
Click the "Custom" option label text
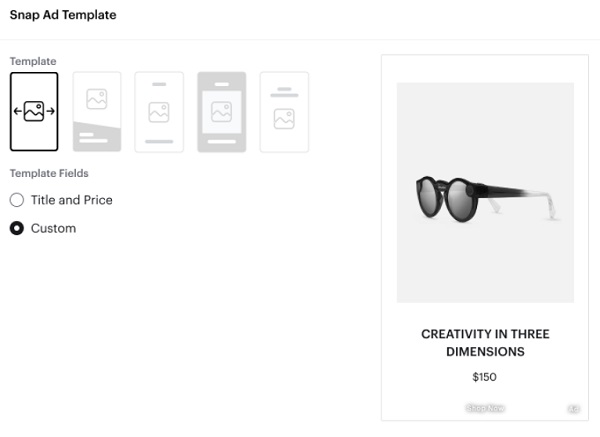point(53,228)
